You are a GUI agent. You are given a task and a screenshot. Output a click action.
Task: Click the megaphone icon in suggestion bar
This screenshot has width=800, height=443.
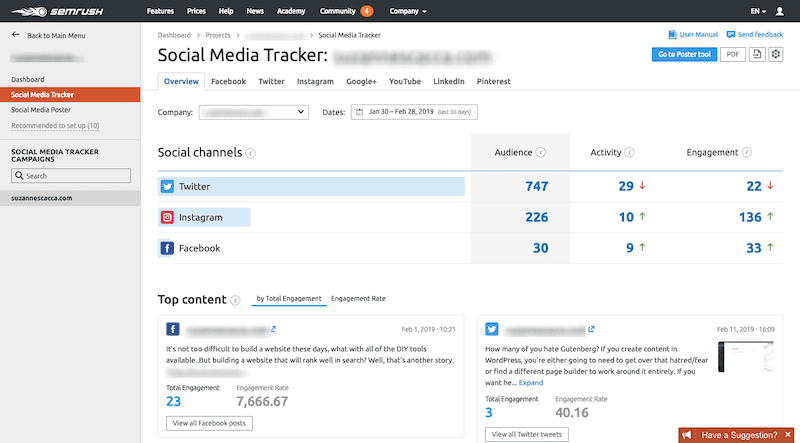click(x=688, y=435)
